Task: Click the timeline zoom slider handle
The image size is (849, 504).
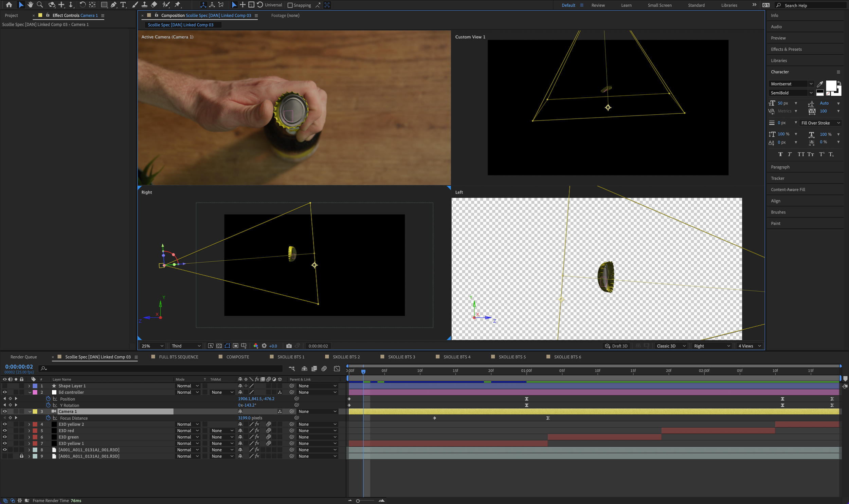Action: point(357,501)
